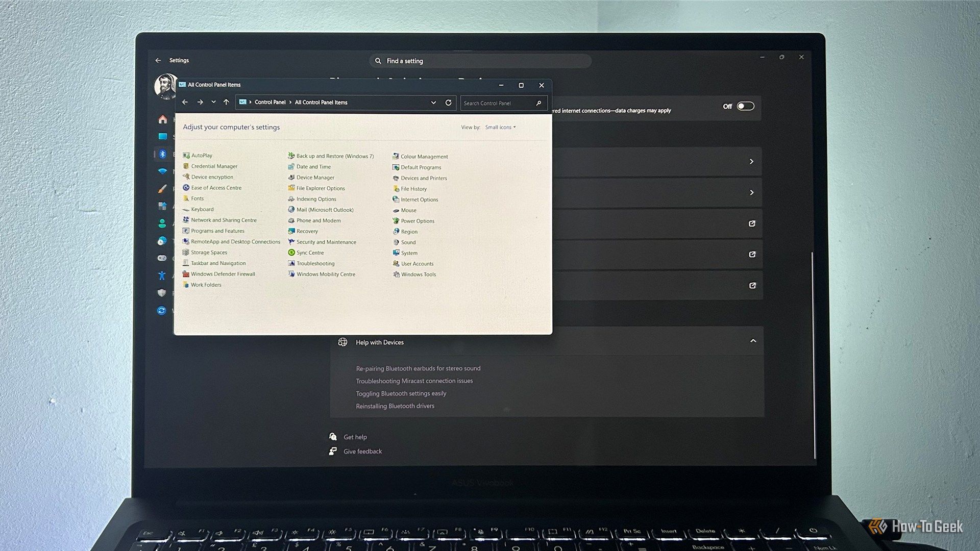
Task: Open Region settings item
Action: coord(405,232)
